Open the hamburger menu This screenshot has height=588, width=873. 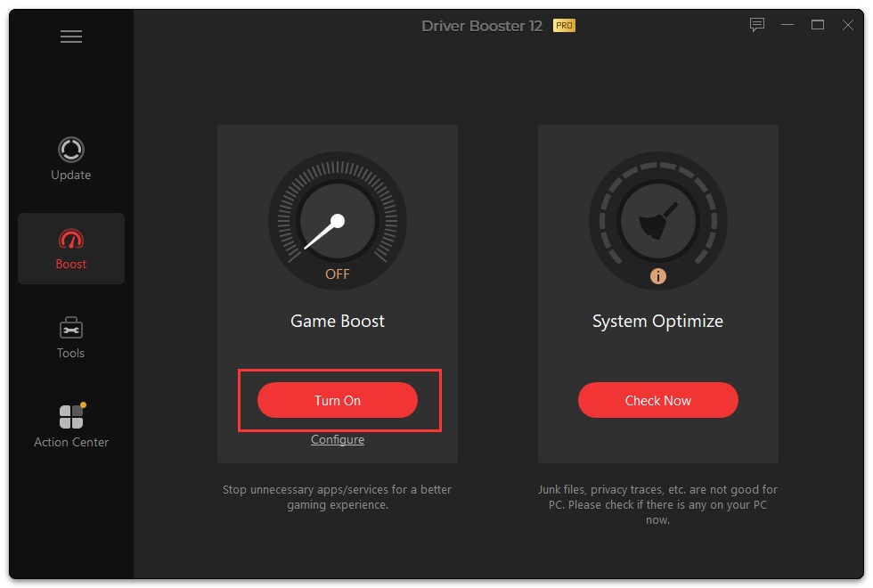point(70,37)
